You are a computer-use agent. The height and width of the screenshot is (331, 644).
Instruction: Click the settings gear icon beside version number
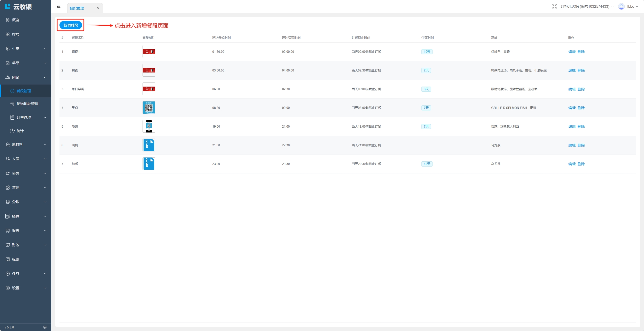point(45,327)
